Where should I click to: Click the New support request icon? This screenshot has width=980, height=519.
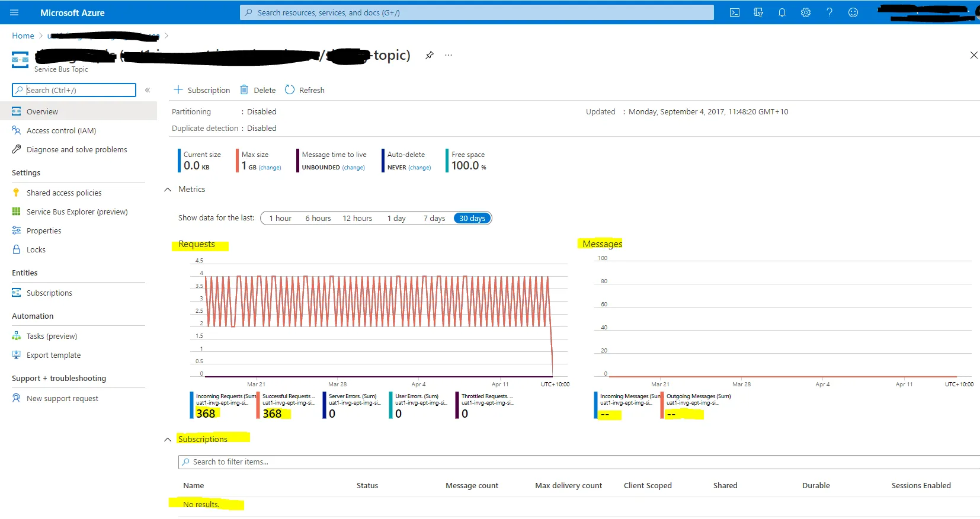[x=17, y=398]
